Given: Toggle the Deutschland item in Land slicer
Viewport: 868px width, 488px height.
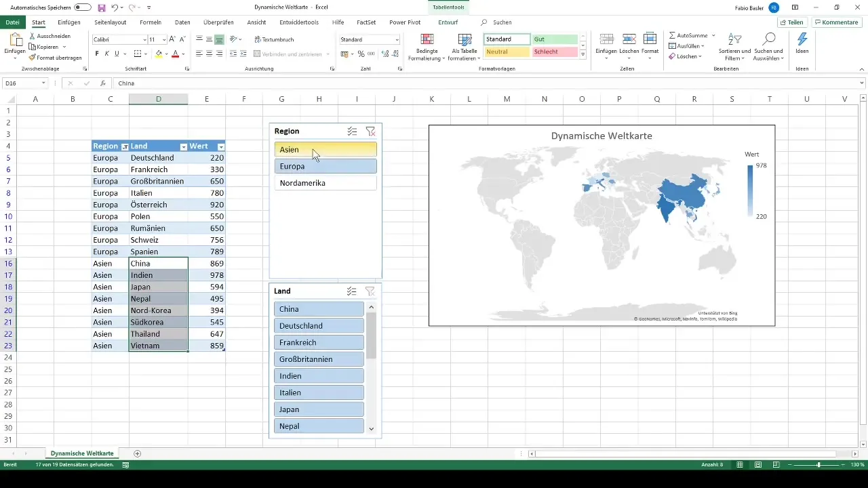Looking at the screenshot, I should pyautogui.click(x=319, y=326).
